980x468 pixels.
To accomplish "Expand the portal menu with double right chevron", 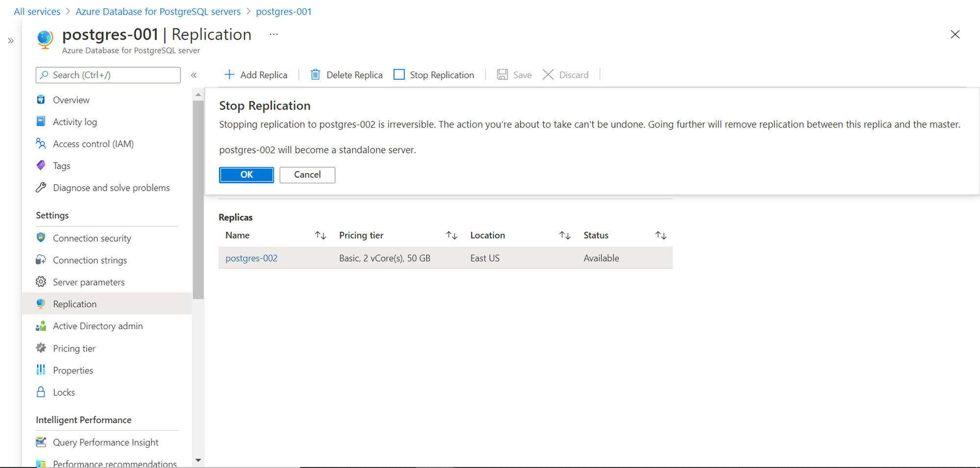I will pos(11,41).
